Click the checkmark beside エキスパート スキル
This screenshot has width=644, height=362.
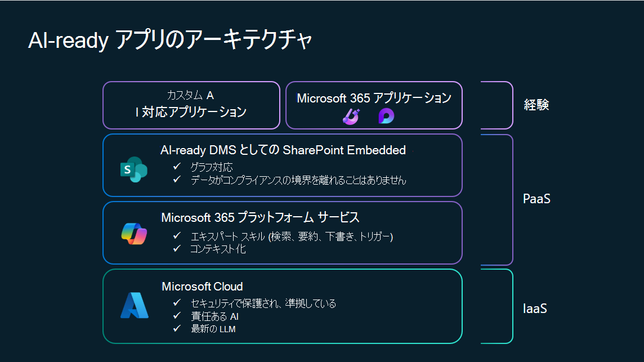(177, 236)
